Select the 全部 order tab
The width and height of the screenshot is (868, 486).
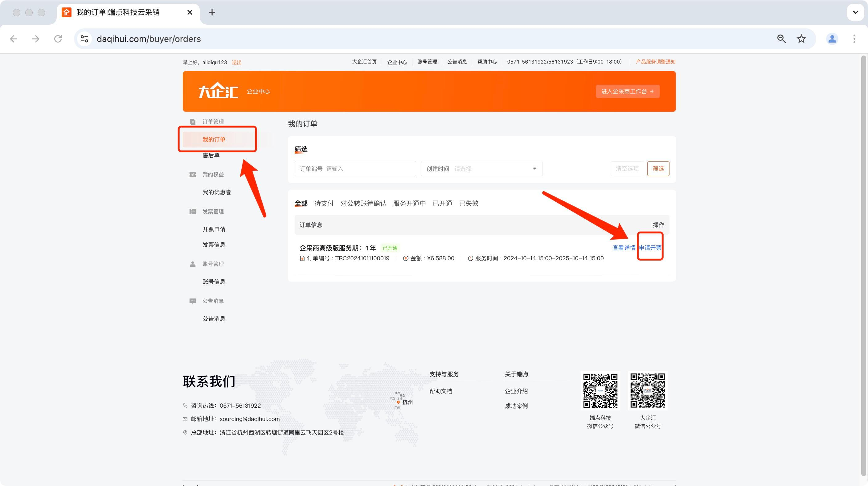pos(301,204)
